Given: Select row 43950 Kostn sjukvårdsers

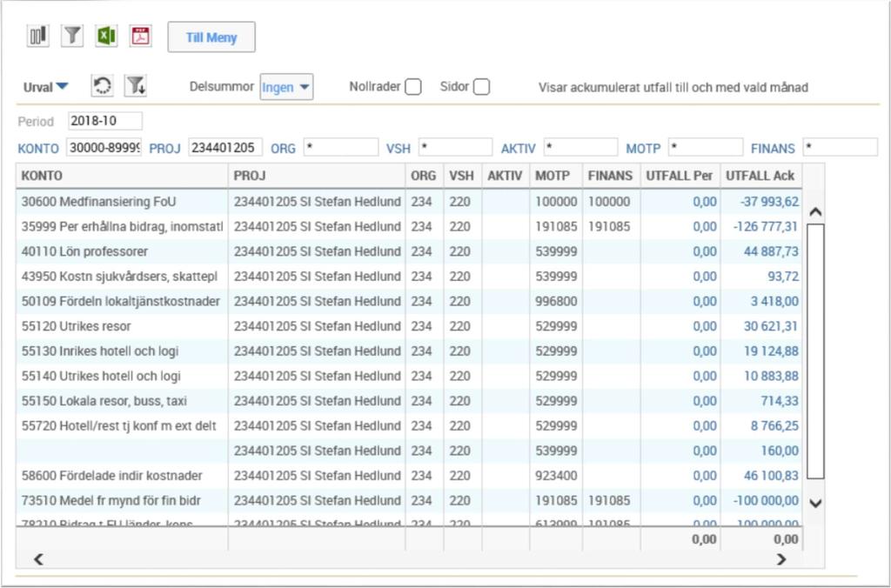Looking at the screenshot, I should 409,277.
